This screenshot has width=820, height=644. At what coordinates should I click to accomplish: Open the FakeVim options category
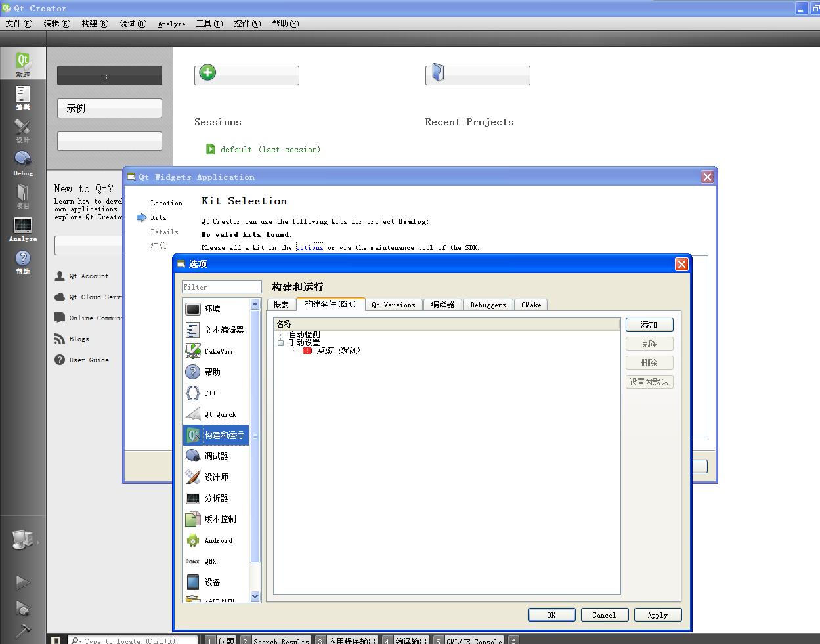(x=216, y=351)
